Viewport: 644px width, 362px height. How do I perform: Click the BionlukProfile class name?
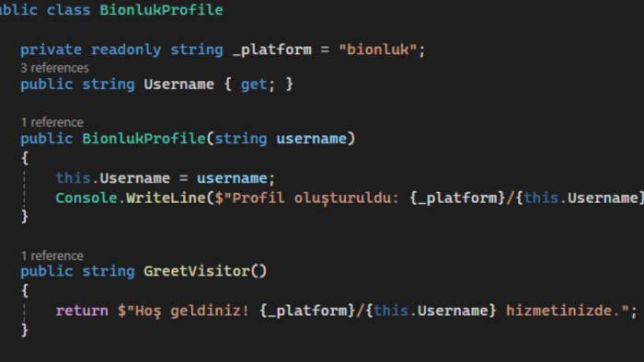(161, 10)
